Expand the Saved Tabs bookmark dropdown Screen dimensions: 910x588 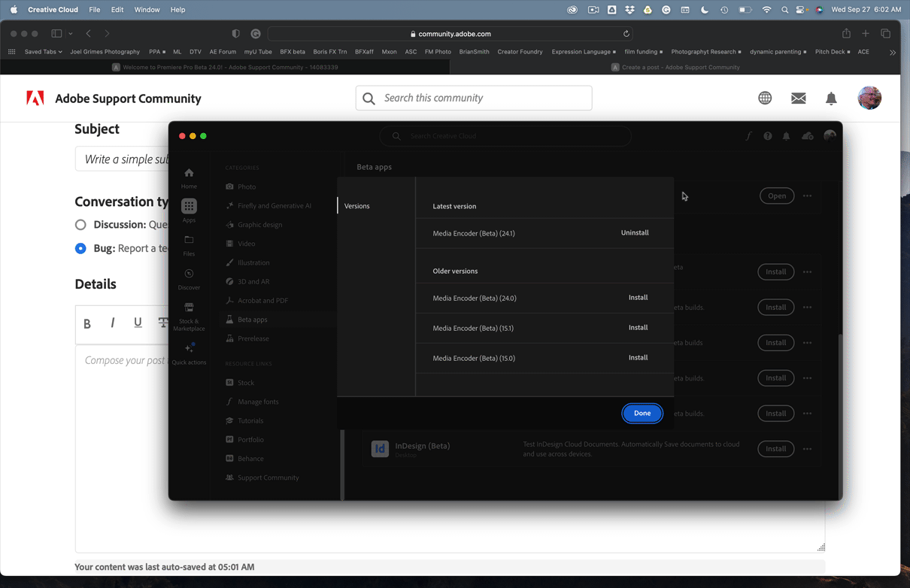41,51
